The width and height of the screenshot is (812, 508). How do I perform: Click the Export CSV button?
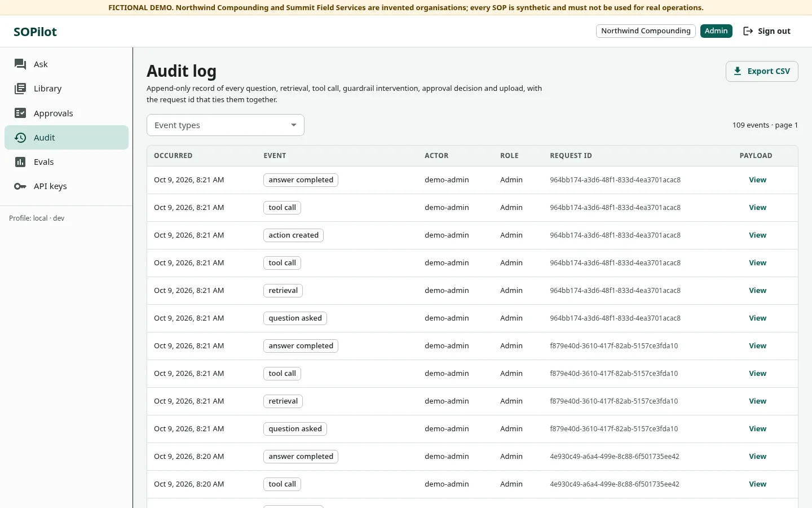pos(762,71)
